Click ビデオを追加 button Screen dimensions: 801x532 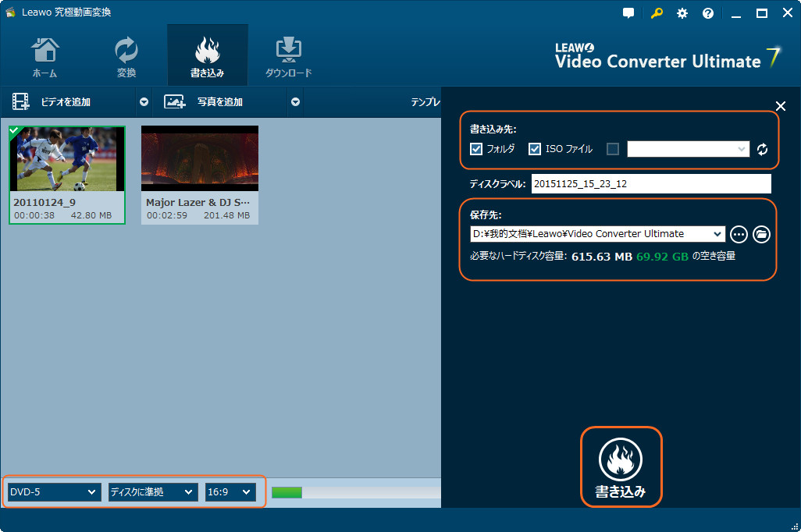coord(66,102)
